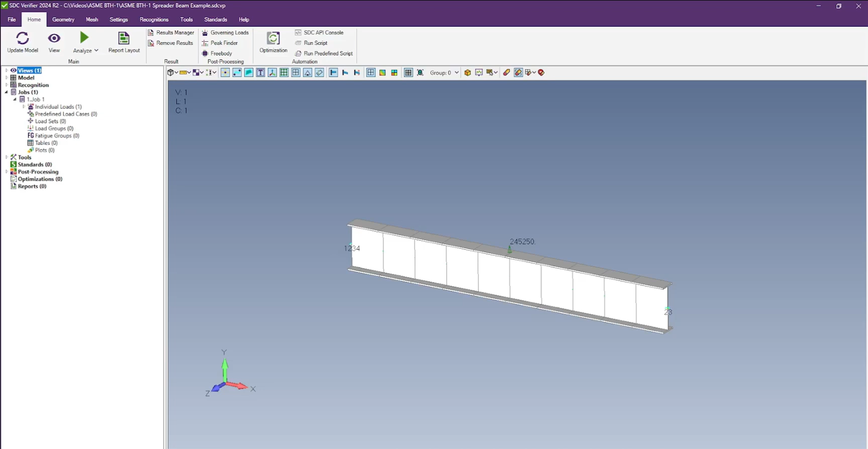Click the line elements display icon
This screenshot has width=868, height=449.
(237, 72)
